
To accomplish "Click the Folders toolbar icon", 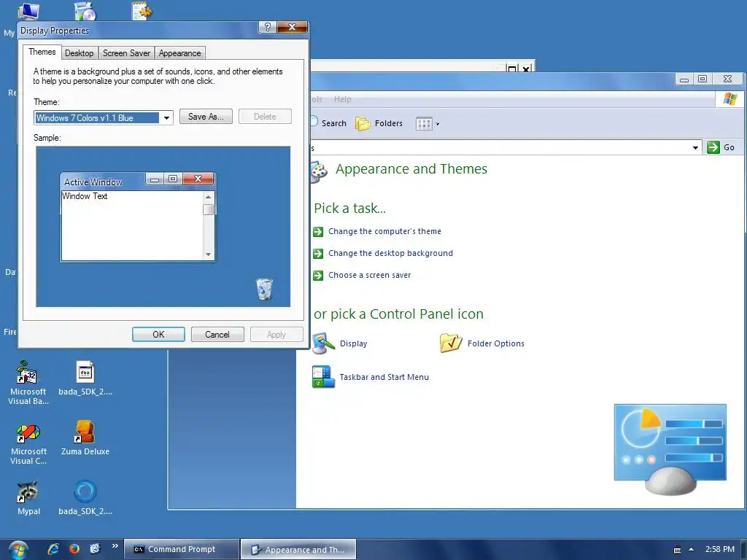I will [x=363, y=124].
